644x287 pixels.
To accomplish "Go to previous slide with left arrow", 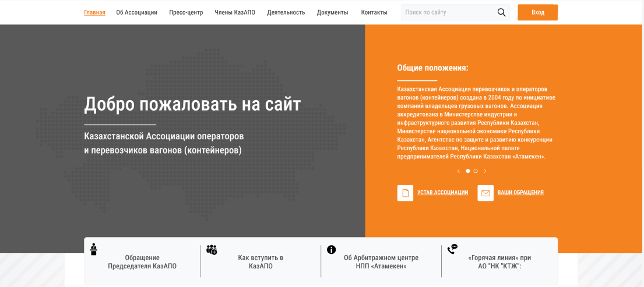I will (458, 171).
